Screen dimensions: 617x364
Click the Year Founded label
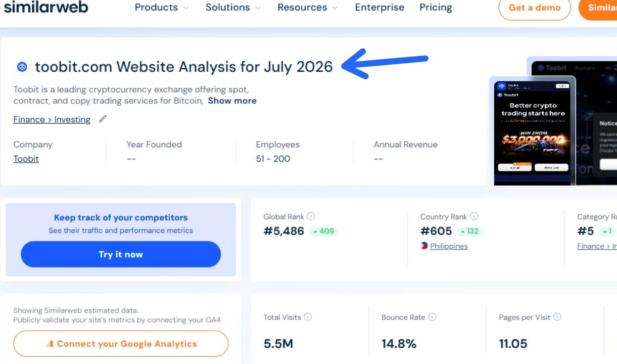point(154,144)
